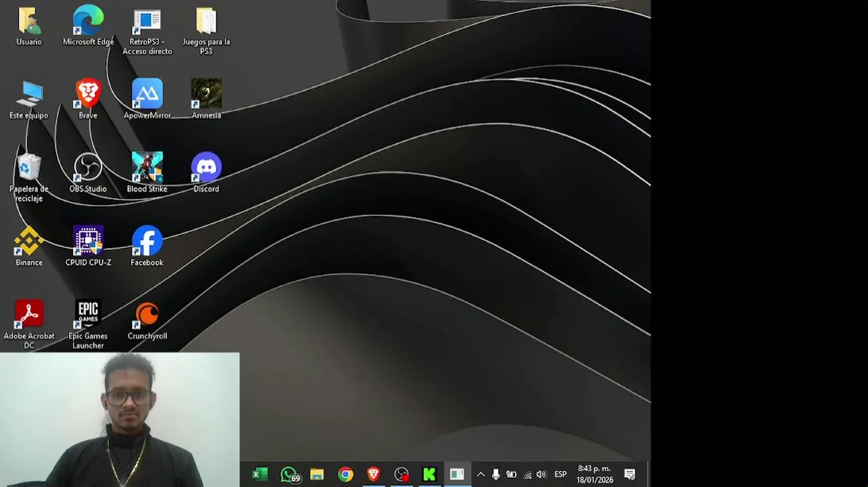
Task: Select the Este equipo desktop icon
Action: click(x=29, y=100)
